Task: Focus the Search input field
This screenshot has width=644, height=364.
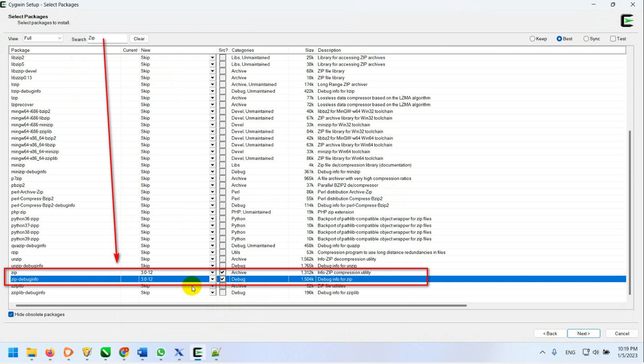Action: click(x=107, y=38)
